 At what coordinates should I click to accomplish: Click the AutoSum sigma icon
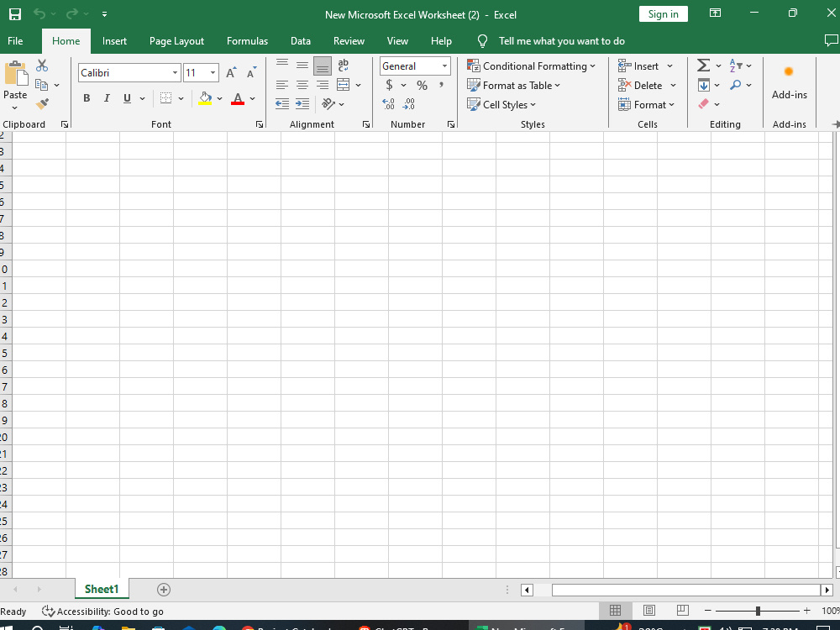(x=703, y=66)
